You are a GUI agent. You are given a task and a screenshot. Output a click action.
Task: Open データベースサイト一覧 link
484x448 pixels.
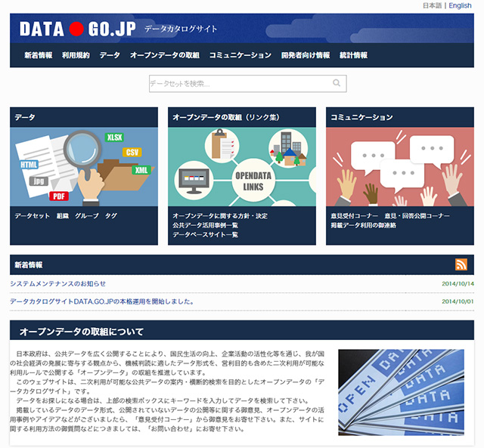coord(205,235)
